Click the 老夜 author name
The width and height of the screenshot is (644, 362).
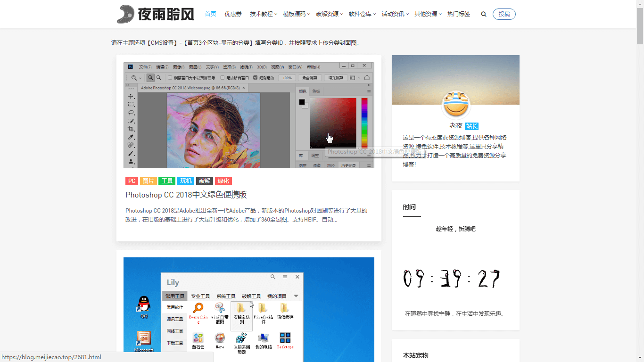point(456,126)
